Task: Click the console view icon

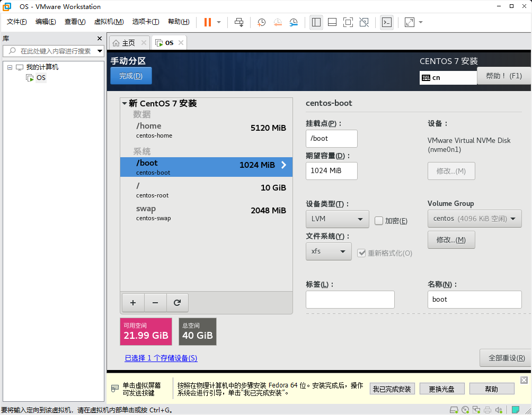Action: pyautogui.click(x=387, y=22)
